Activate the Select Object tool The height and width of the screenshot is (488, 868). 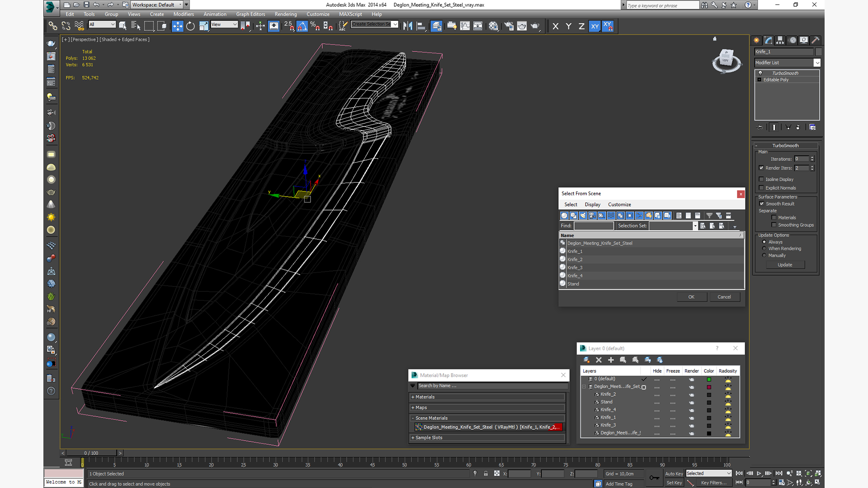(123, 26)
